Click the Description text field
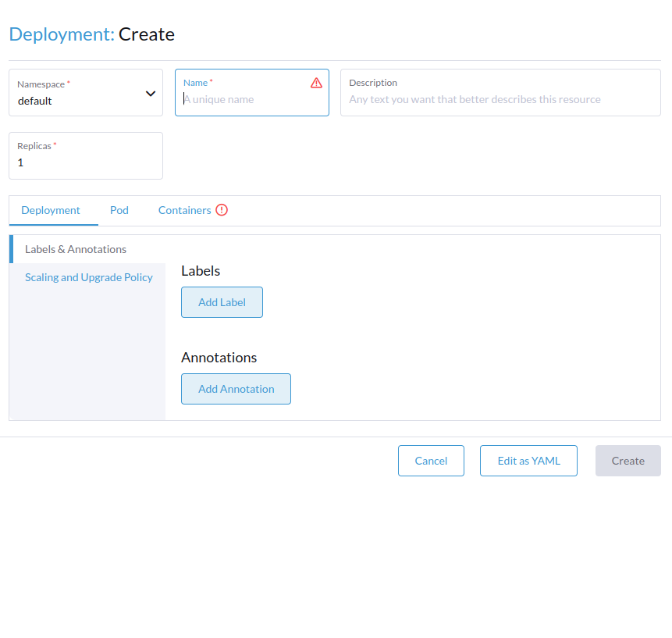Screen dimensions: 672x638 tap(500, 99)
